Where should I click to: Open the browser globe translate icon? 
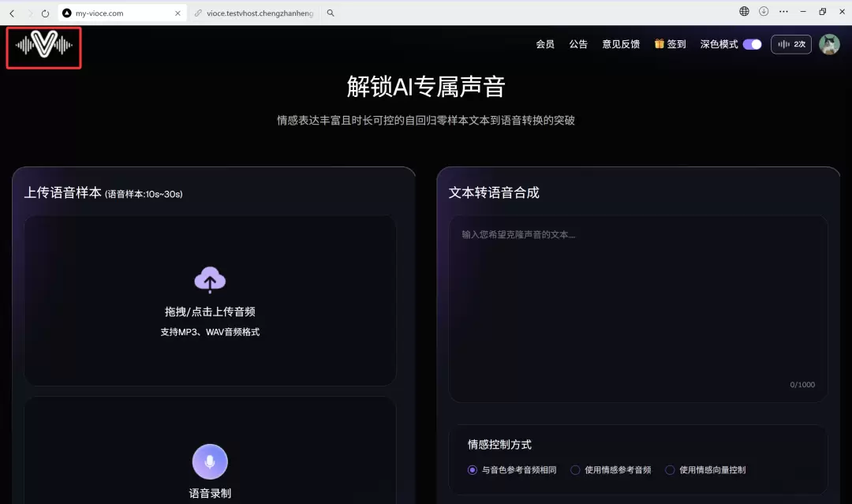(x=744, y=11)
